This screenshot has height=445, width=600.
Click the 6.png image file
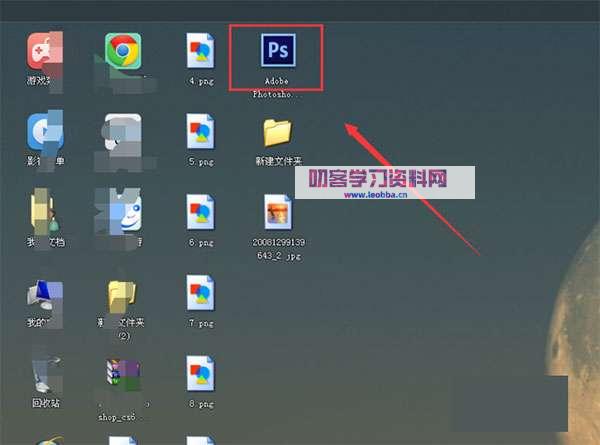coord(201,213)
